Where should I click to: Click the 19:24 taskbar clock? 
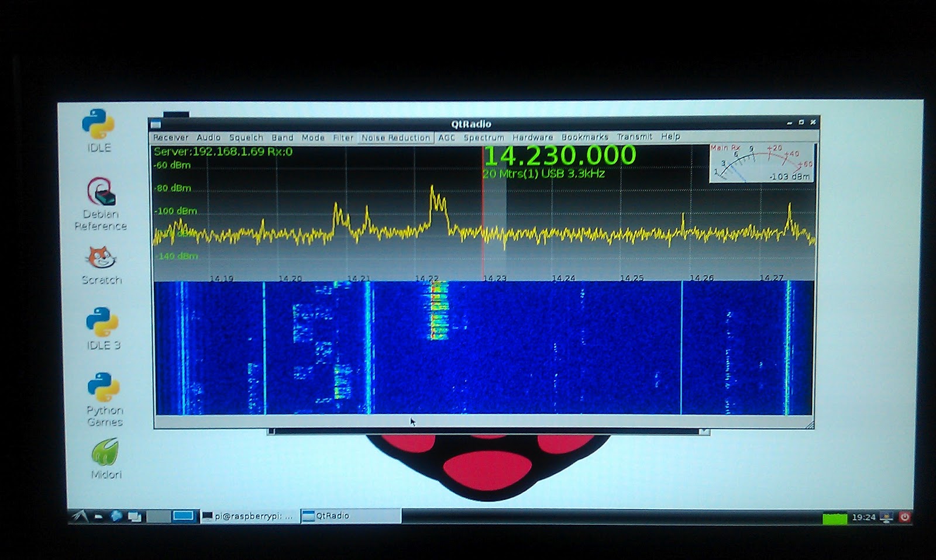pyautogui.click(x=863, y=517)
